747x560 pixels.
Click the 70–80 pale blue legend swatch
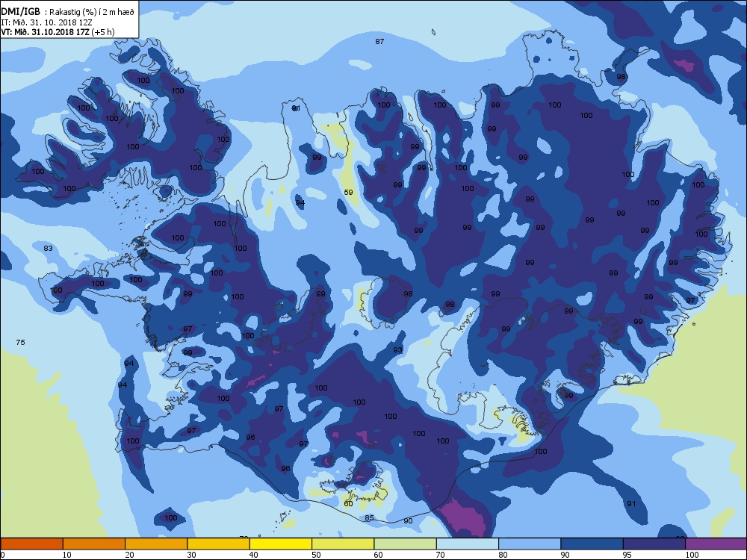click(468, 544)
